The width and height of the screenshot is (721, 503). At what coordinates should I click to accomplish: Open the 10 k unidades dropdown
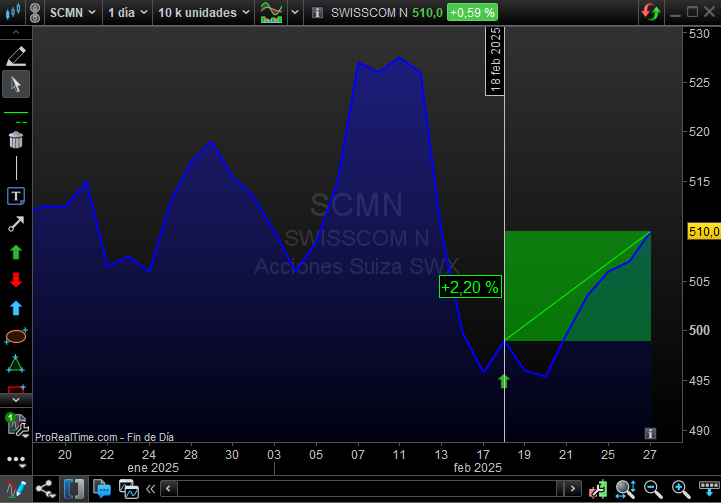204,12
